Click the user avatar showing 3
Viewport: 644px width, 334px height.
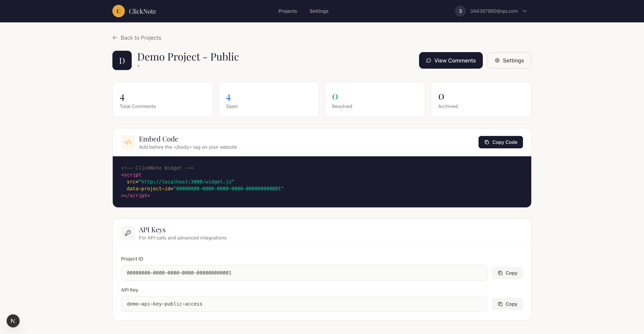point(460,11)
